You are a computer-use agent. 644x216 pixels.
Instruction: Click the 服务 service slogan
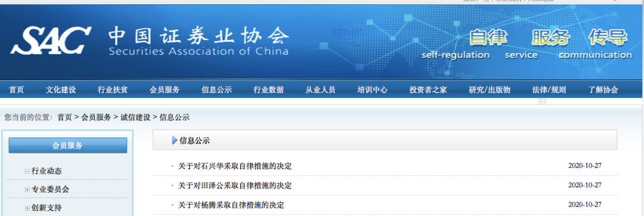coord(551,37)
